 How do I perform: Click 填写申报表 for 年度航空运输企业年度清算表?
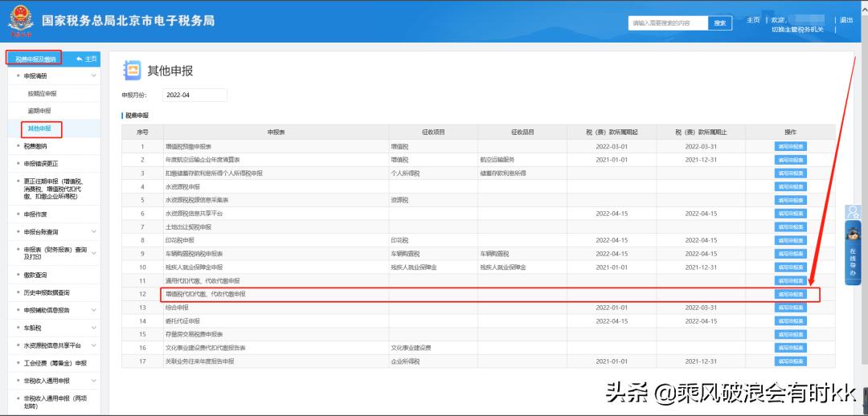[x=791, y=159]
